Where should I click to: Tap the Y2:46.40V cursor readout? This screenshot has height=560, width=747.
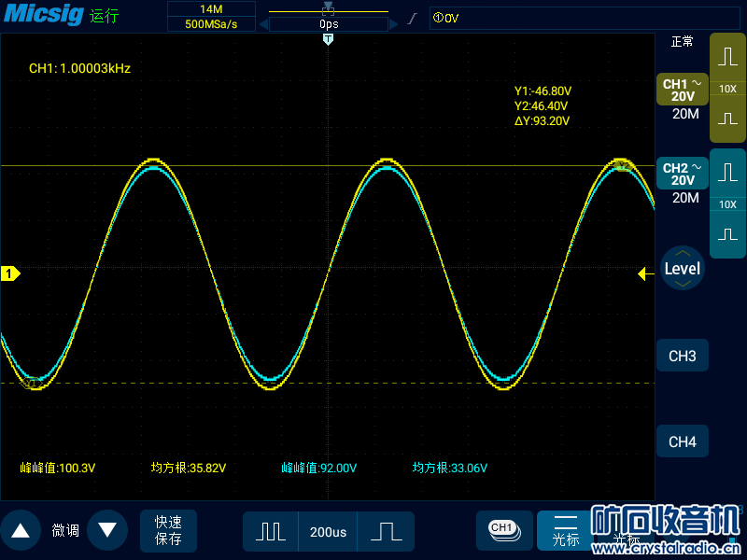coord(541,105)
